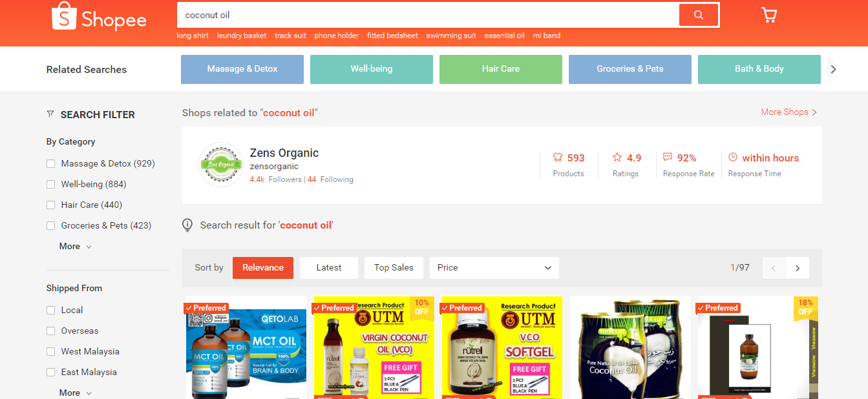Open the Hemani Coconut Oil tins thumbnail
Viewport: 868px width, 399px height.
(x=630, y=347)
